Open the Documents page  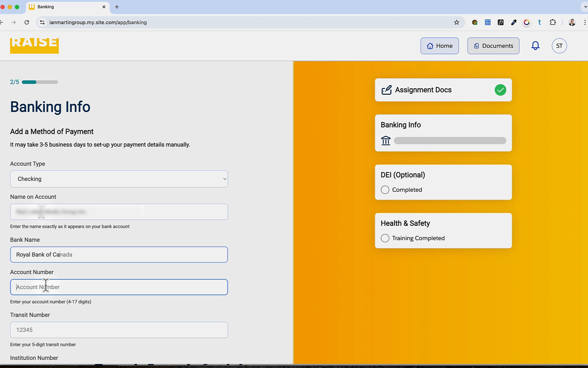(x=493, y=46)
